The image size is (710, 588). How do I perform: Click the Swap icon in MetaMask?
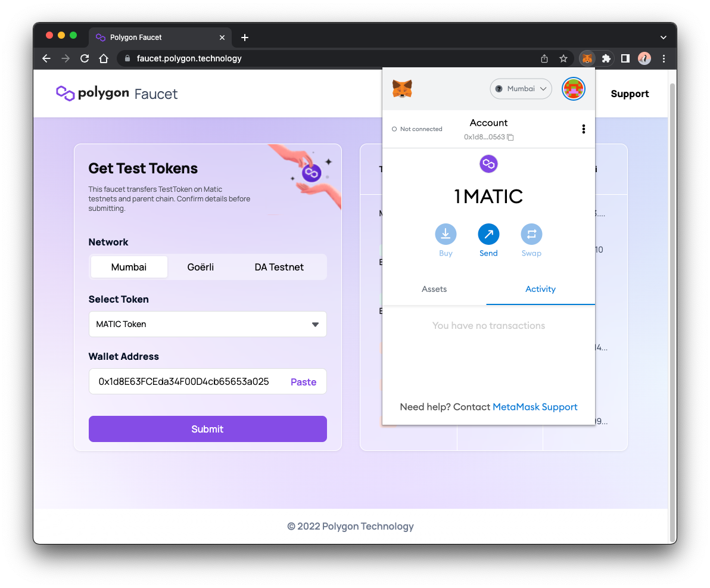coord(531,234)
